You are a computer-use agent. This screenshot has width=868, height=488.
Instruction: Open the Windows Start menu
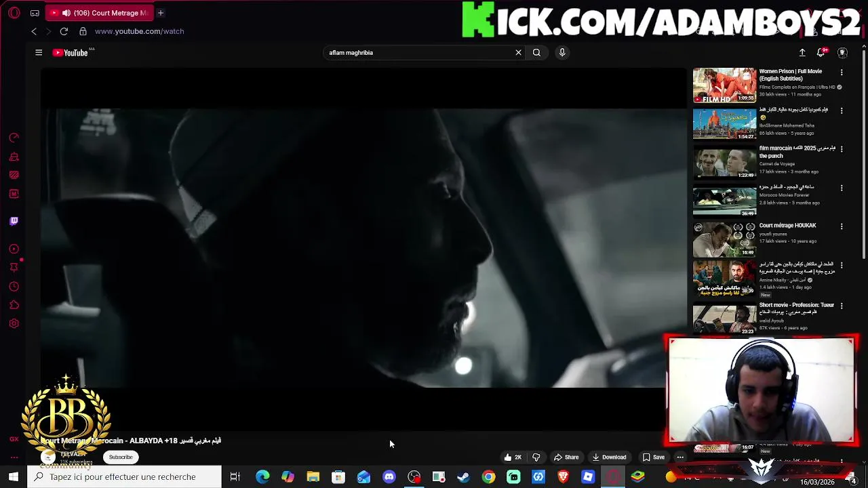14,477
